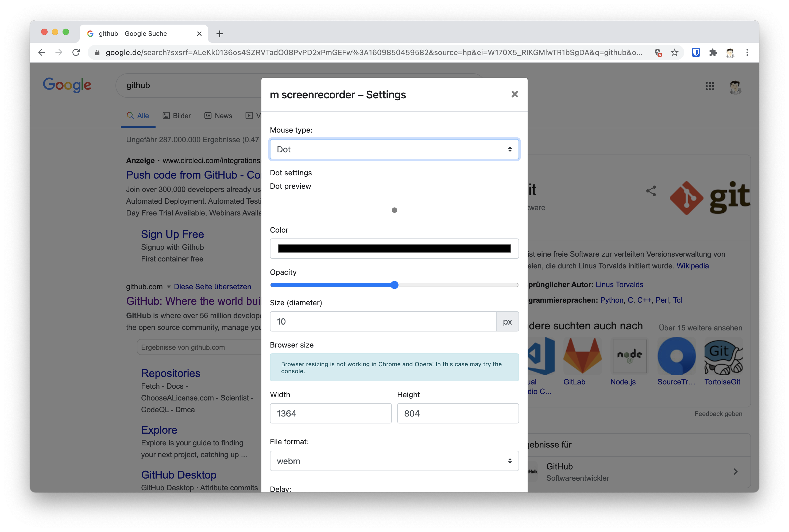Open the Extensions puzzle icon
789x532 pixels.
[713, 53]
